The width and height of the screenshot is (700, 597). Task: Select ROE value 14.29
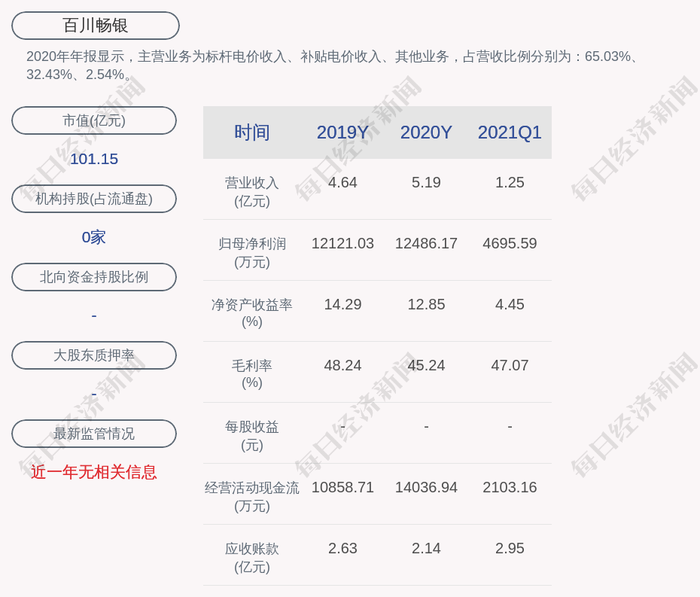(x=343, y=305)
